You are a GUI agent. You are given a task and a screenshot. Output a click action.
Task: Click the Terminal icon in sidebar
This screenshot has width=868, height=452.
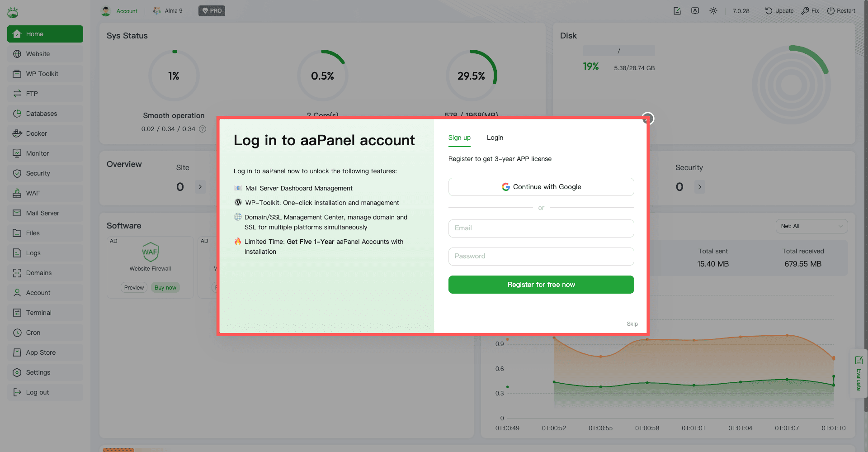click(17, 313)
